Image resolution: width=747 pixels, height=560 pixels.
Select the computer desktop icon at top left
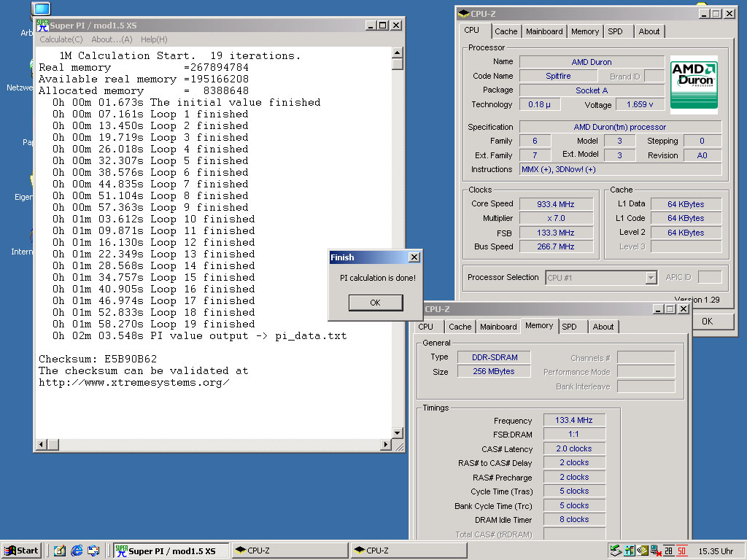tap(42, 9)
